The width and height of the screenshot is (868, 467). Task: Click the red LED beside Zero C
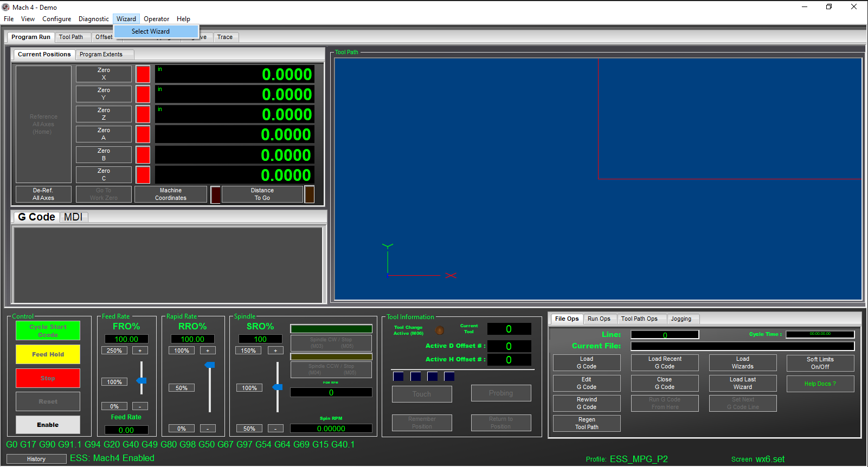143,175
